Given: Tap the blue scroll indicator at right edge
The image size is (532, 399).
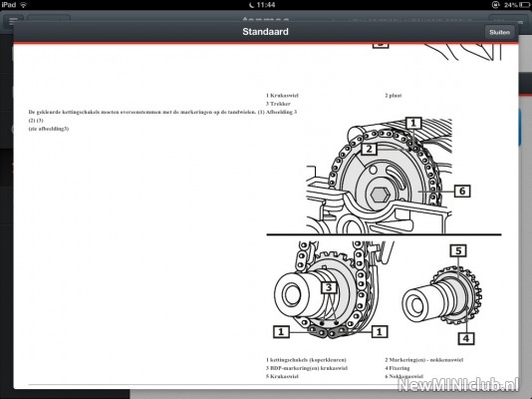Looking at the screenshot, I should coord(521,126).
